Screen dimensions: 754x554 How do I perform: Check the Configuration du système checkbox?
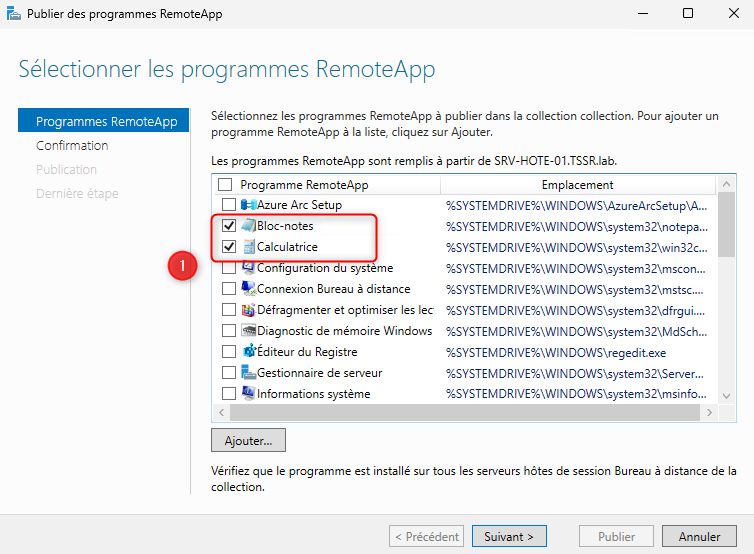point(229,267)
